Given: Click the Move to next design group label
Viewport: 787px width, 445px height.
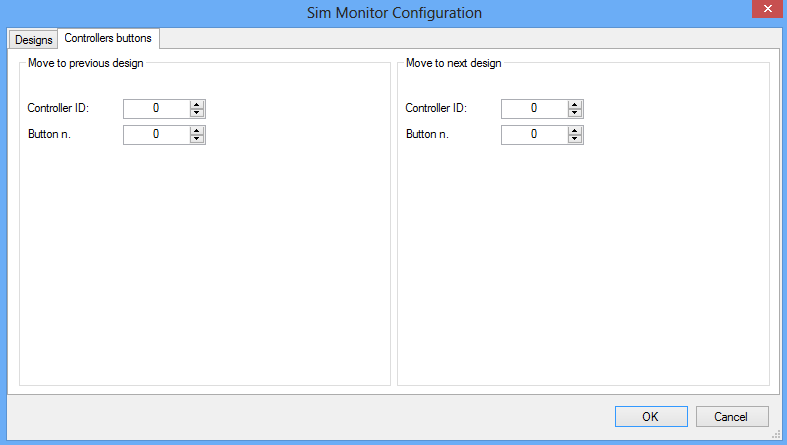Looking at the screenshot, I should pos(453,63).
